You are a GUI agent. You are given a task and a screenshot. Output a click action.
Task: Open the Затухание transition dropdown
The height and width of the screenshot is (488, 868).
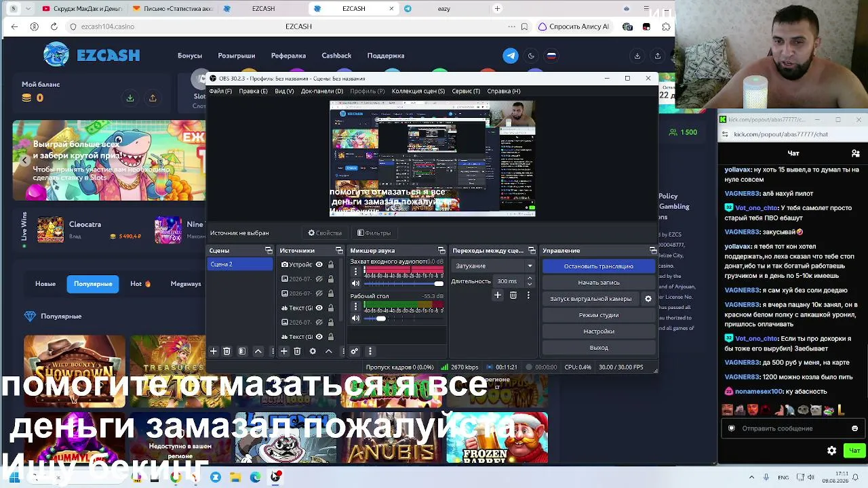[494, 266]
